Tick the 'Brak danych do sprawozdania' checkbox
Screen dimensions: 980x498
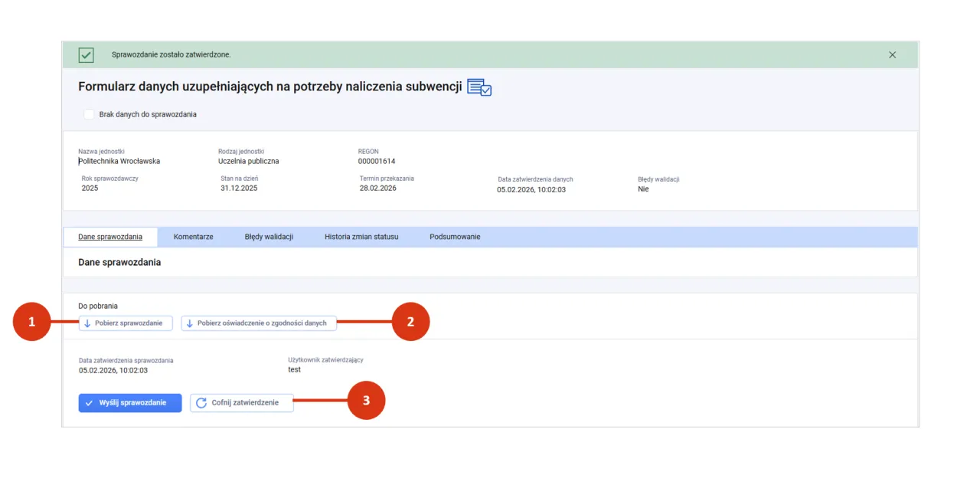pos(89,114)
